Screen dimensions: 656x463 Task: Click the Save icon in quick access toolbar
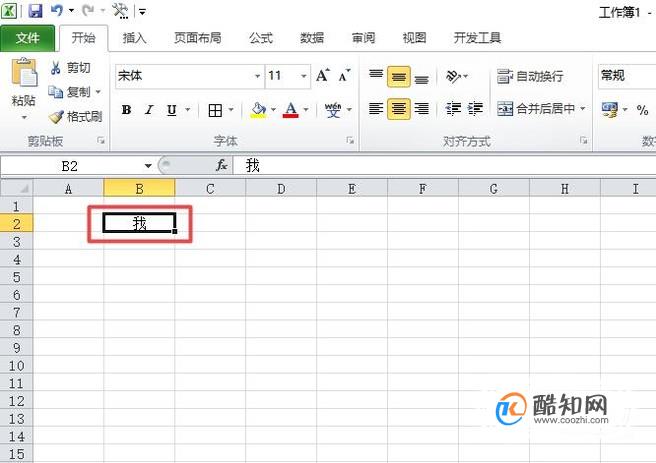[35, 10]
